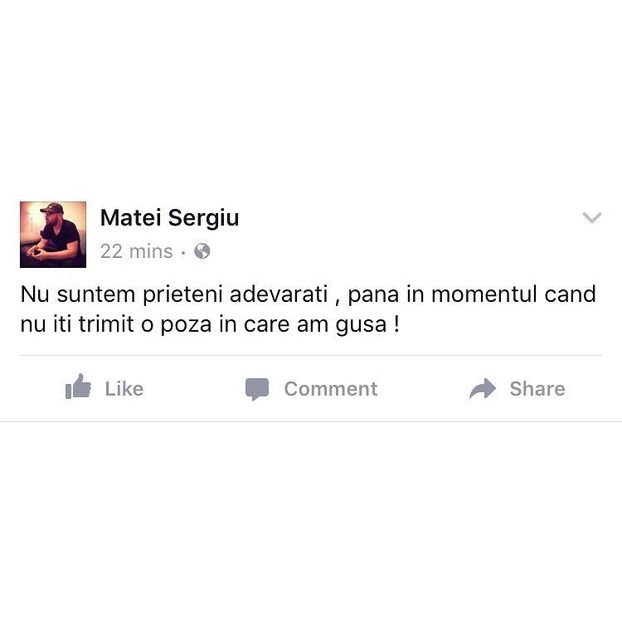The height and width of the screenshot is (622, 622).
Task: Toggle the Like reaction on this post
Action: (x=104, y=388)
